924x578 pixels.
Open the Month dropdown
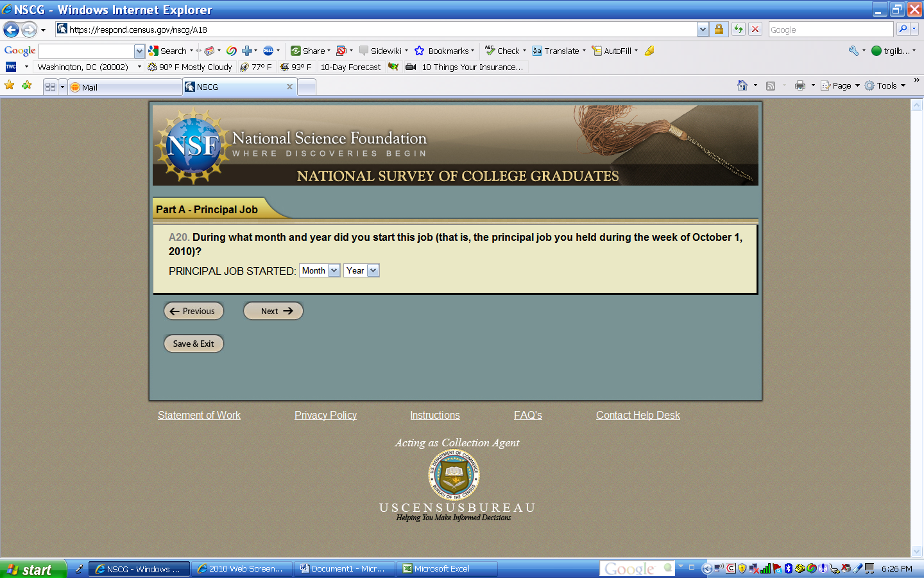320,270
